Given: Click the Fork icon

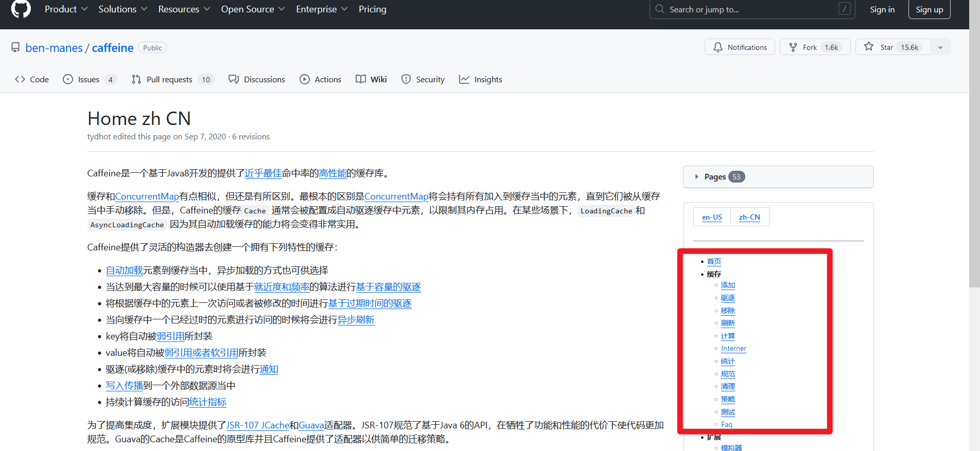Looking at the screenshot, I should pos(793,47).
